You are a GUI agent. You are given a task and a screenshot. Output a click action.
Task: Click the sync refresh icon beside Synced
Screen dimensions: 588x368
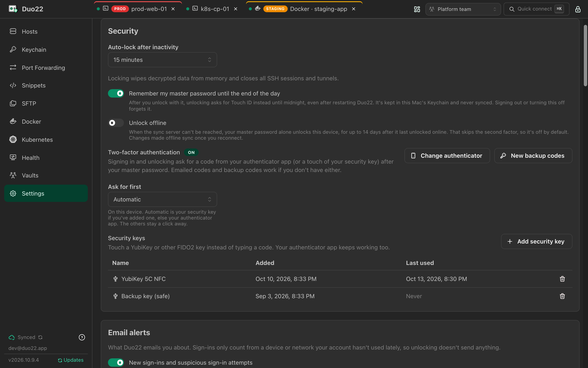[40, 337]
